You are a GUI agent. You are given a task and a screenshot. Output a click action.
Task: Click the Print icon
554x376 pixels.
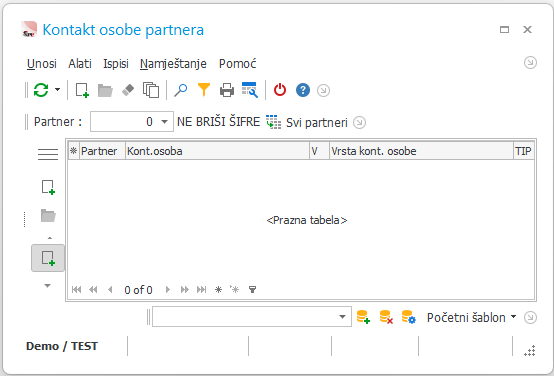[x=227, y=90]
